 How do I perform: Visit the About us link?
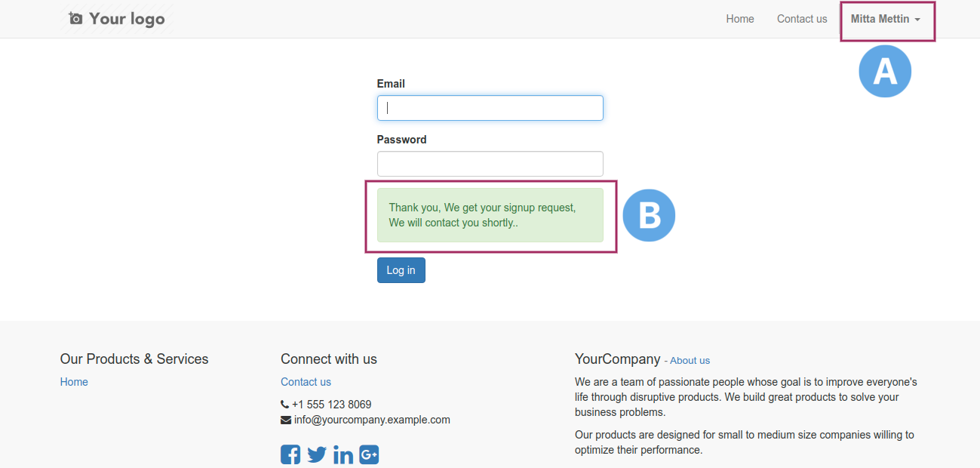[x=690, y=361]
